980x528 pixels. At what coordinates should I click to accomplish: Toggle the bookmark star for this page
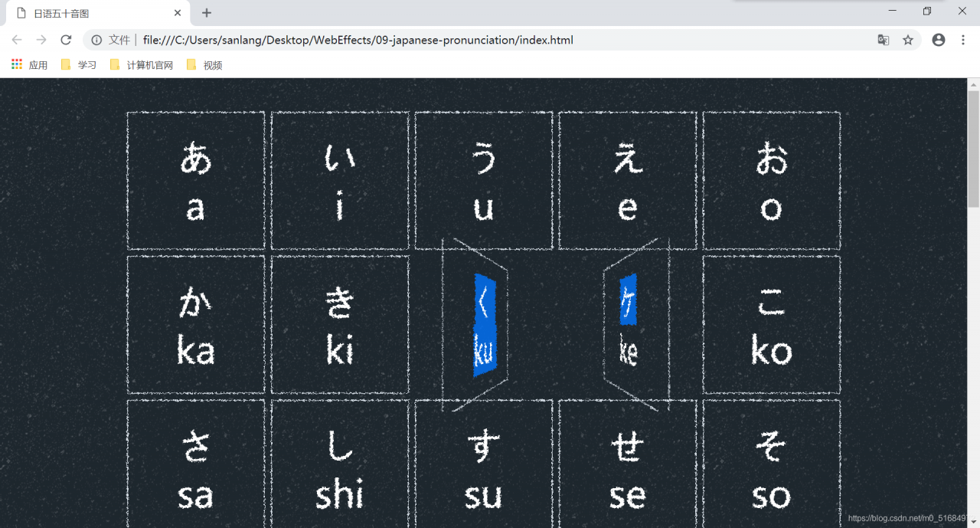point(908,40)
